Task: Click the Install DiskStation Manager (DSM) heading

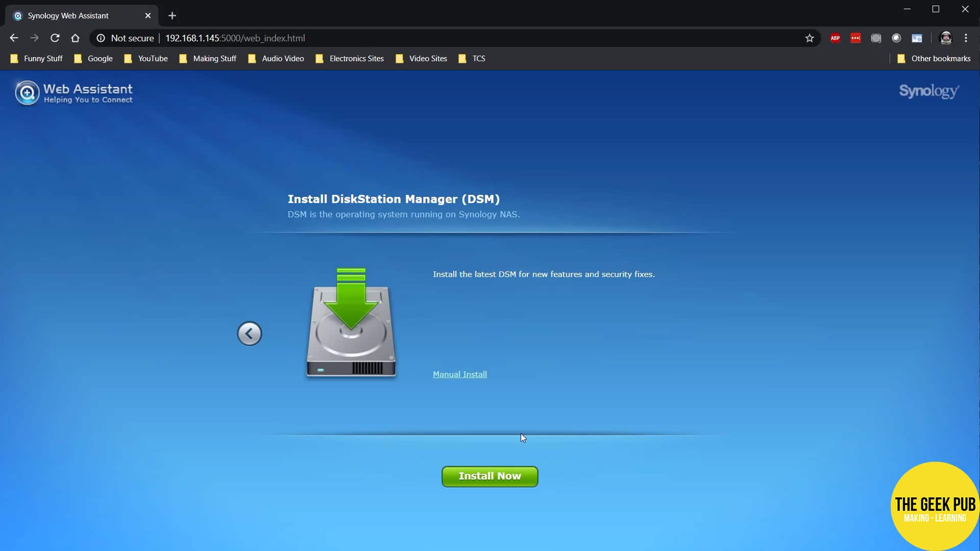Action: [394, 199]
